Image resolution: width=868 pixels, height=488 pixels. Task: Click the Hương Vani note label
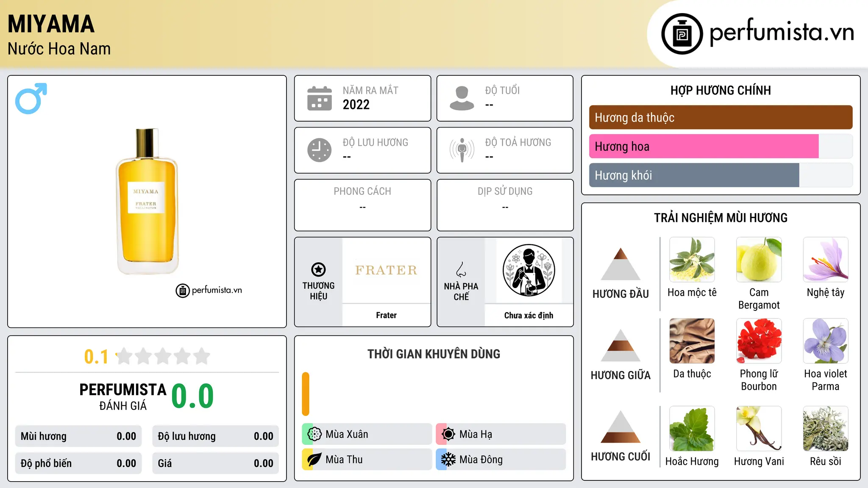pyautogui.click(x=759, y=461)
